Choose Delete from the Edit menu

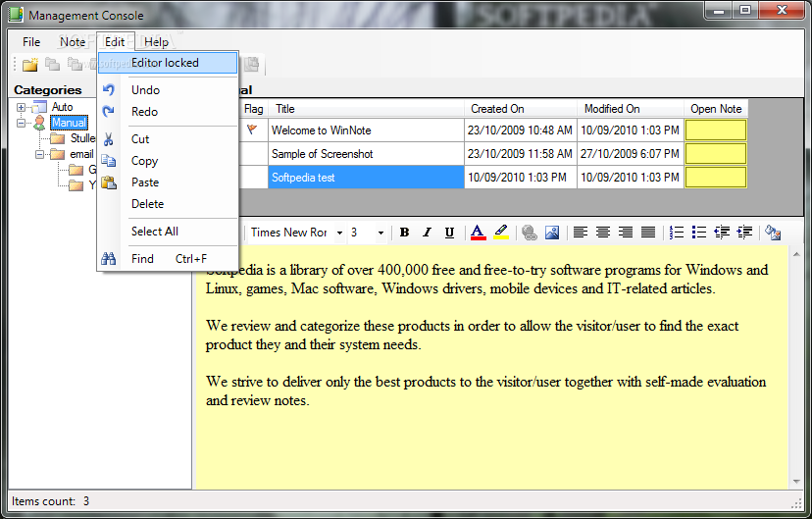tap(168, 204)
